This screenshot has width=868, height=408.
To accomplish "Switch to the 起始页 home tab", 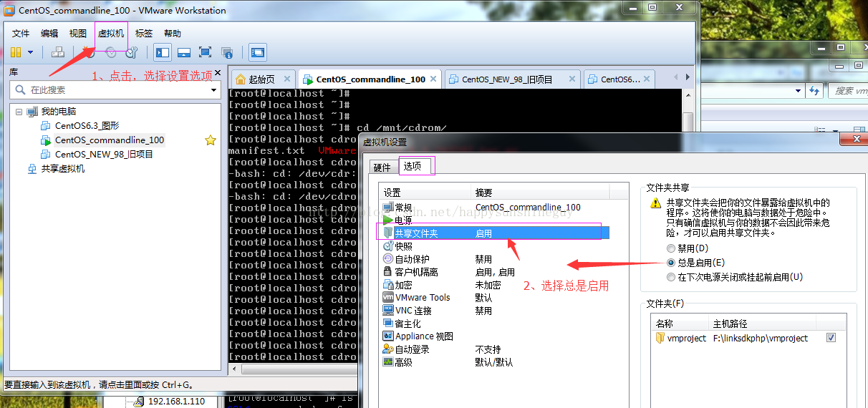I will pyautogui.click(x=262, y=79).
